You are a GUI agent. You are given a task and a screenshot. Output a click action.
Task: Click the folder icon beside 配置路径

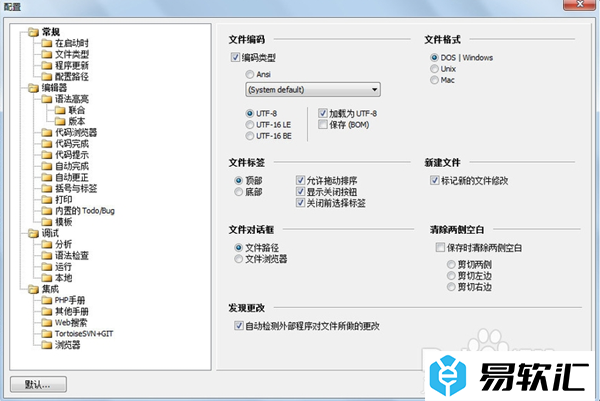point(47,77)
